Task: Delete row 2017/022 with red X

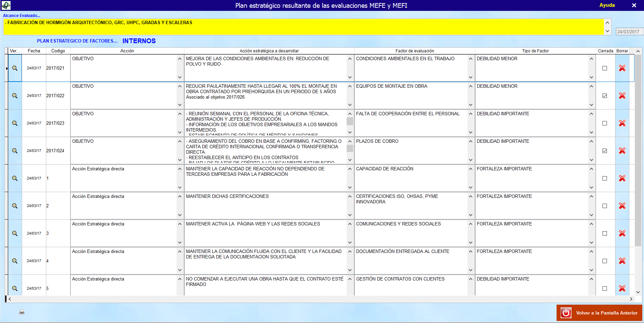Action: coord(622,96)
